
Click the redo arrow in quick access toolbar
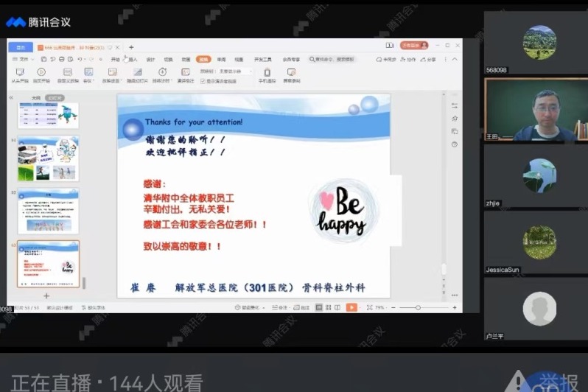click(91, 59)
